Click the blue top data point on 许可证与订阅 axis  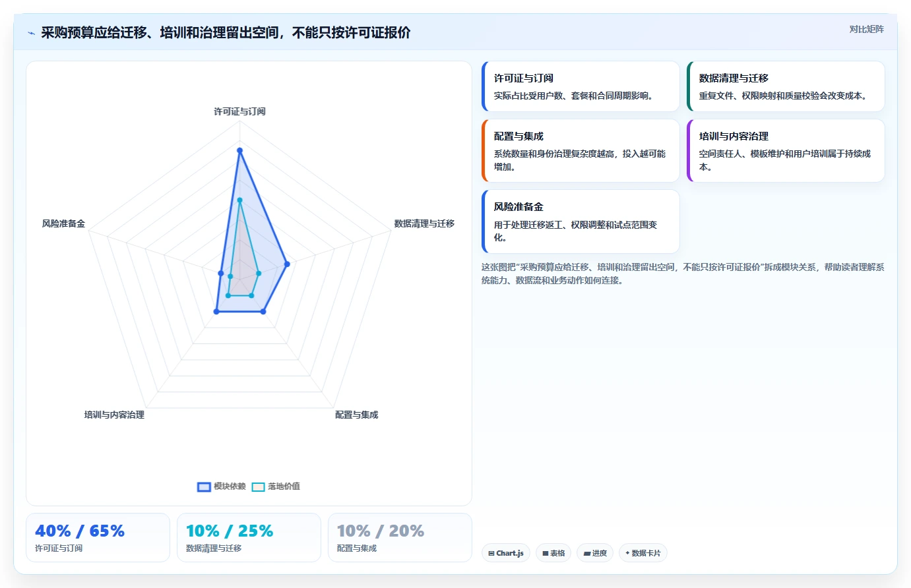pyautogui.click(x=239, y=150)
